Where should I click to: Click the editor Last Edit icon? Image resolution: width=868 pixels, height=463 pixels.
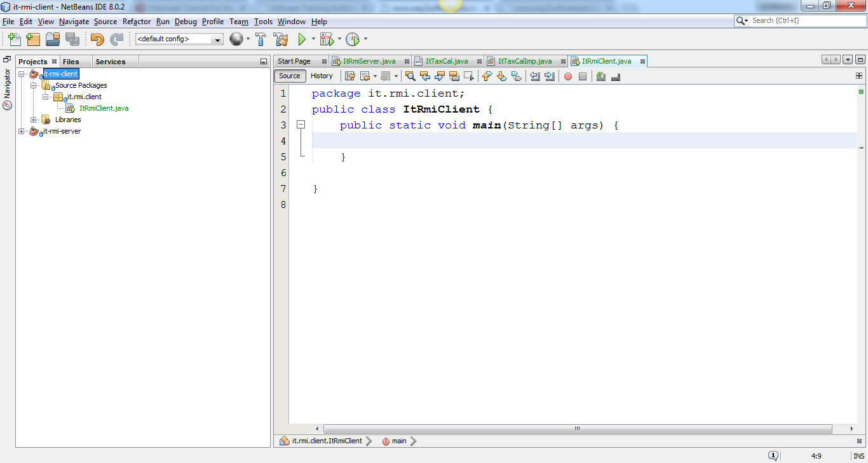pos(350,76)
